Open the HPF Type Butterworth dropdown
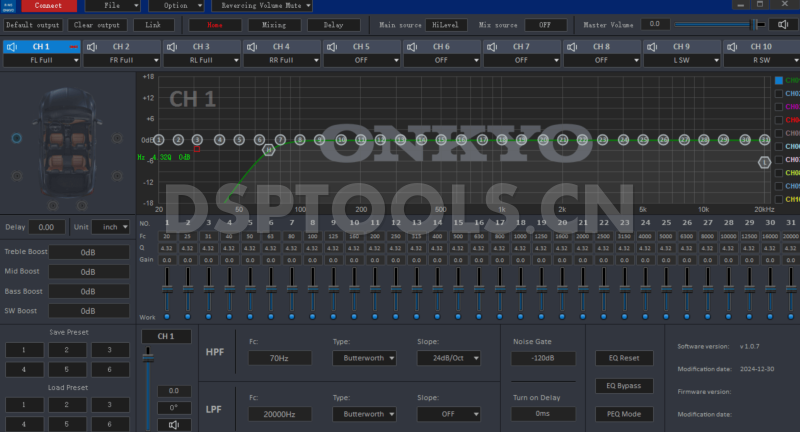The height and width of the screenshot is (432, 800). [365, 357]
